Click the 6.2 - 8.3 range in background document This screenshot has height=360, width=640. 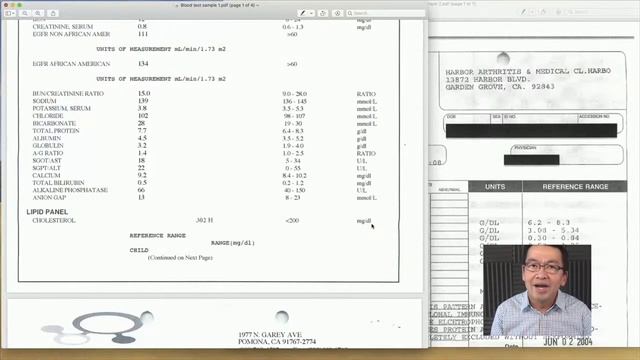[549, 223]
